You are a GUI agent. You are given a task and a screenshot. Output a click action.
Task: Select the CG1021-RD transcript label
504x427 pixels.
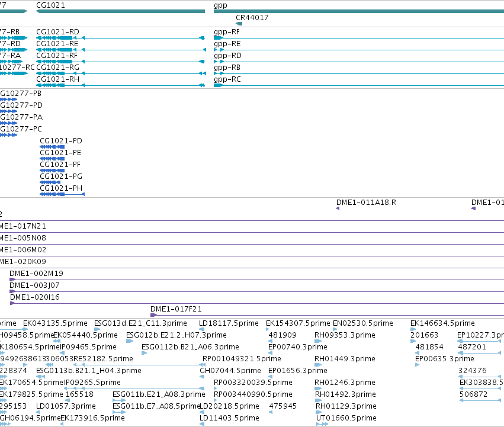57,32
